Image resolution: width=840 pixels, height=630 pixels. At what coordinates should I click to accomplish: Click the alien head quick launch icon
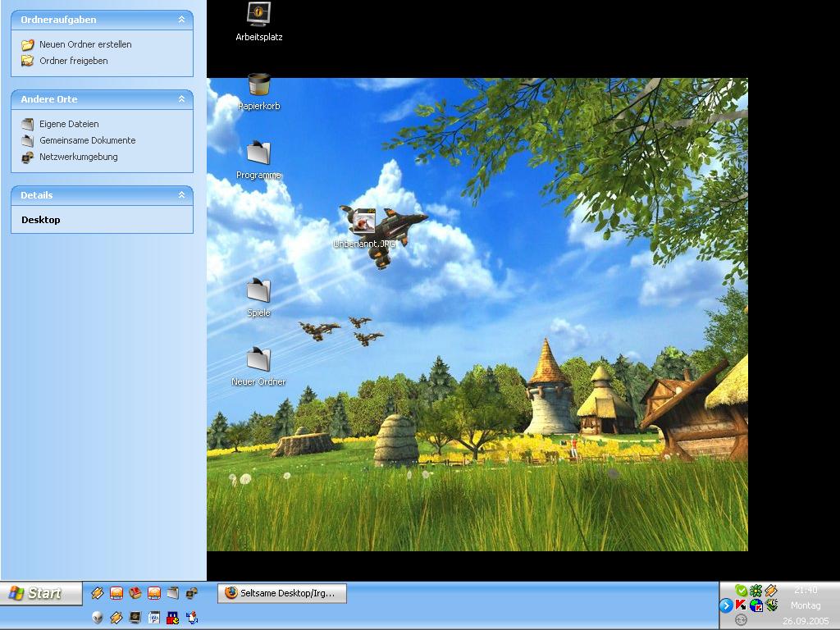[x=97, y=618]
